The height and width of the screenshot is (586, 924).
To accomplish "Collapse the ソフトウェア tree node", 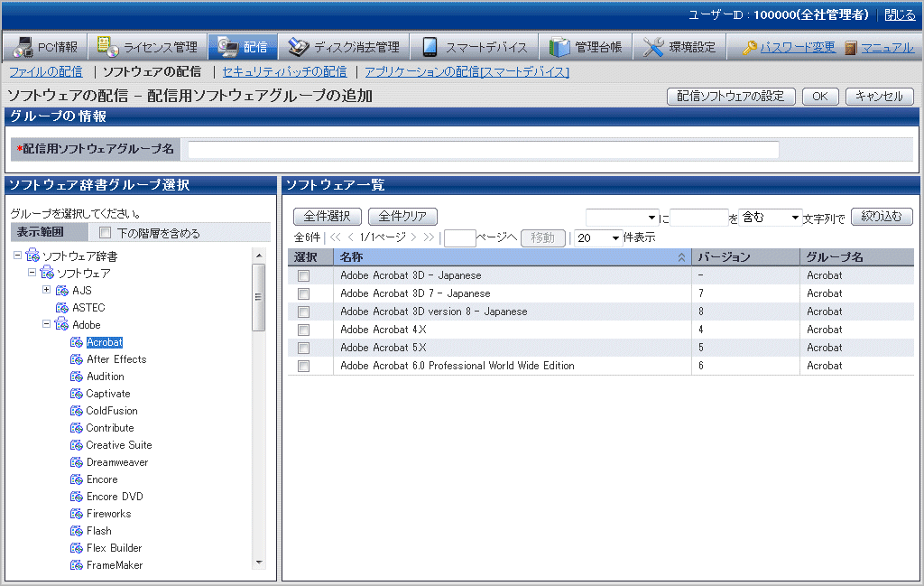I will [x=32, y=273].
